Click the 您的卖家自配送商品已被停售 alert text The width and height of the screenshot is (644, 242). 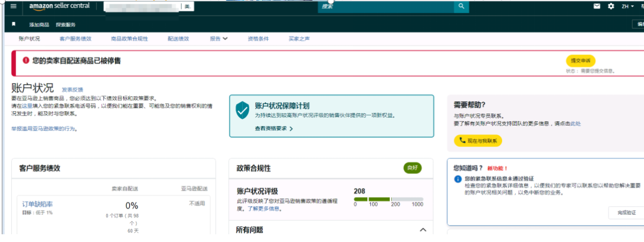(76, 60)
